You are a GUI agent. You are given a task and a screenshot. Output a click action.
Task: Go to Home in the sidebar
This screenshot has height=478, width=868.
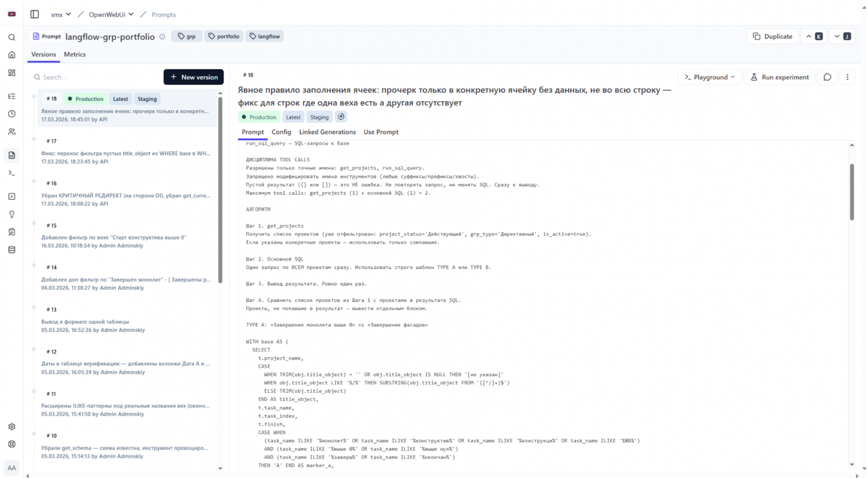pos(12,55)
